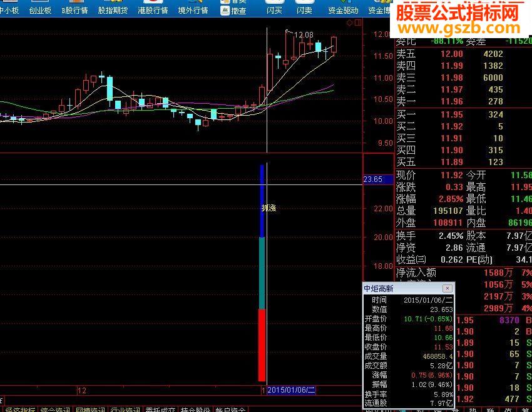
Task: Select the 卖二 11.97 order row
Action: (463, 89)
